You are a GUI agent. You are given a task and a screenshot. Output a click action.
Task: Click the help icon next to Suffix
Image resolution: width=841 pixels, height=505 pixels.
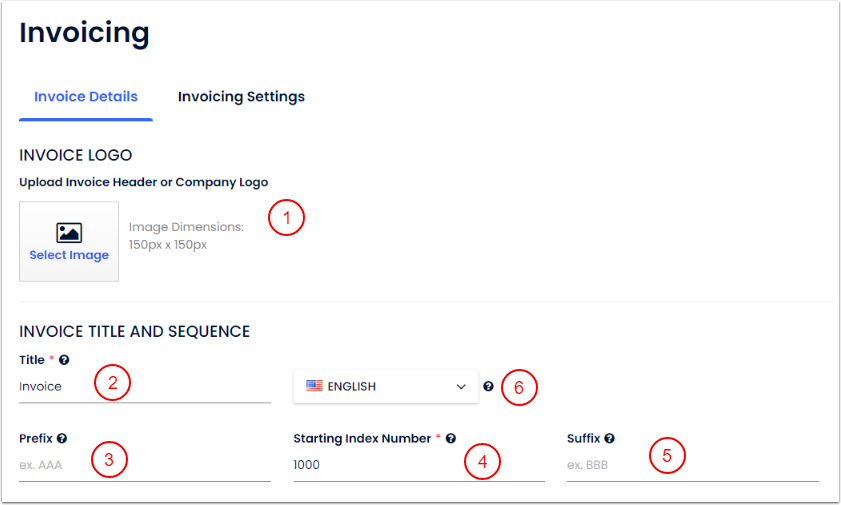tap(609, 439)
